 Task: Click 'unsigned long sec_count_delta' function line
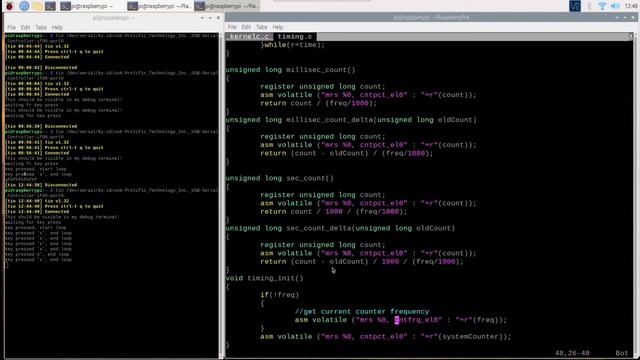tap(340, 228)
